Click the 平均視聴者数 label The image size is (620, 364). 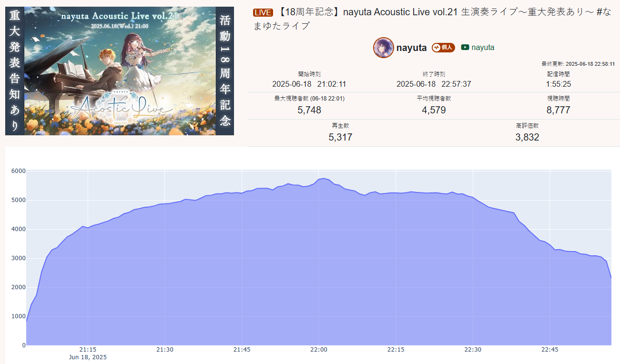[x=434, y=99]
